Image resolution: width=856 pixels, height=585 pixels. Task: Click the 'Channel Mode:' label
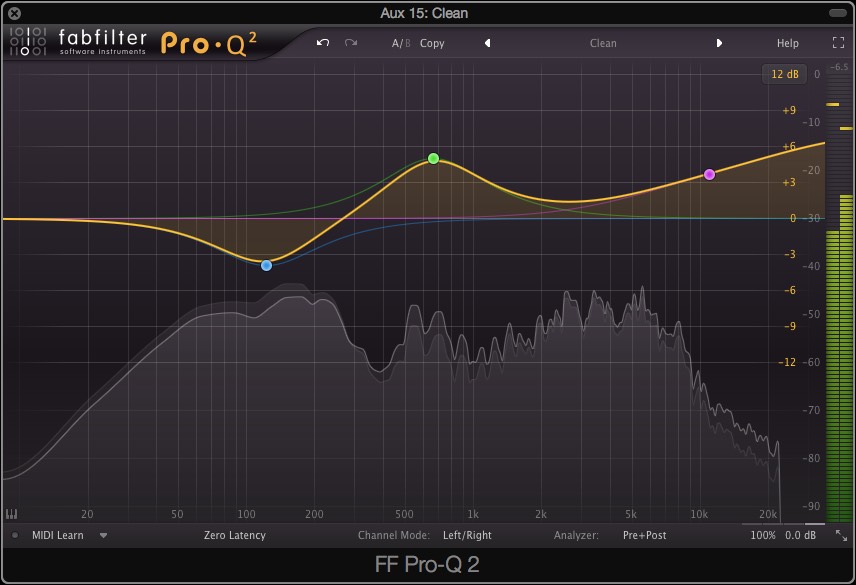tap(394, 535)
